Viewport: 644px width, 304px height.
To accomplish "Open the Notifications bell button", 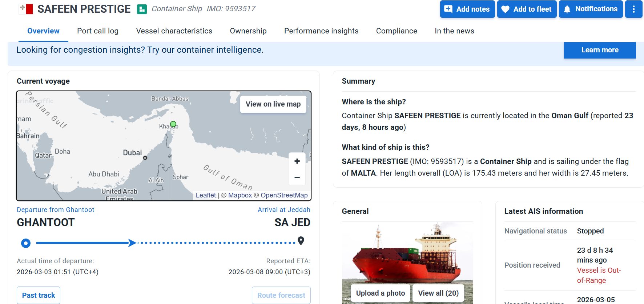I will pos(591,9).
